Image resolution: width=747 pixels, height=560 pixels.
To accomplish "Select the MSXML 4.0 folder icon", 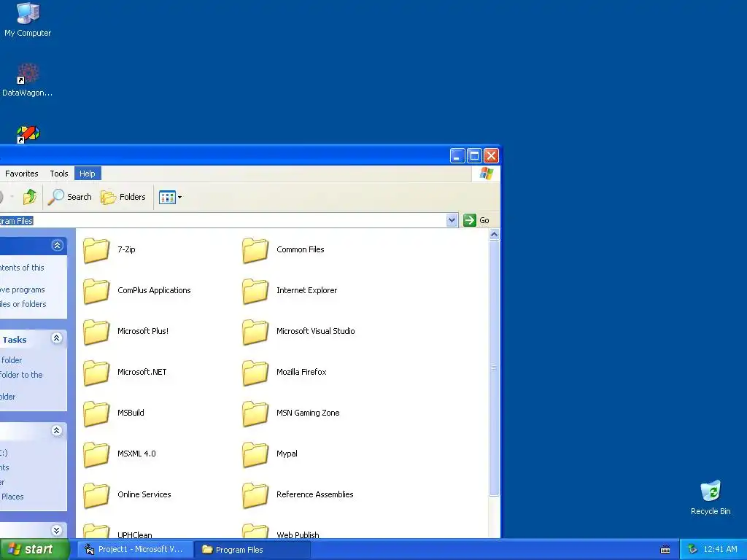I will click(x=96, y=455).
